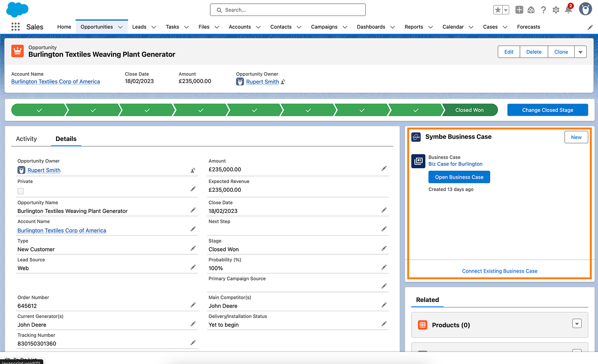598x364 pixels.
Task: Edit the Probability field pencil icon
Action: click(x=384, y=267)
